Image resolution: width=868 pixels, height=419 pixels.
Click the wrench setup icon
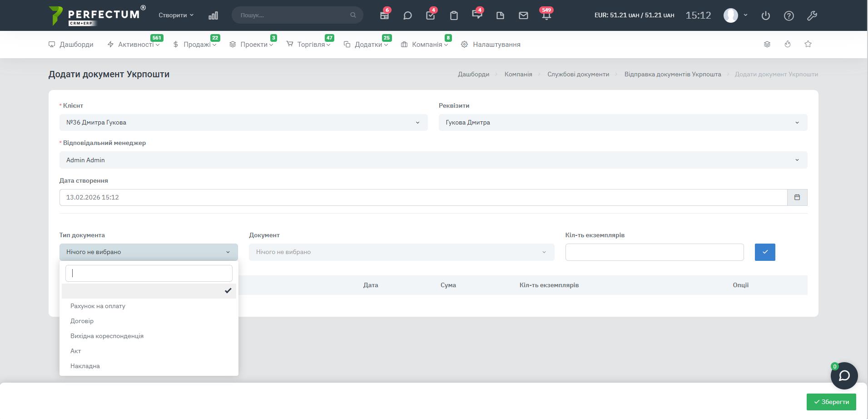tap(812, 15)
